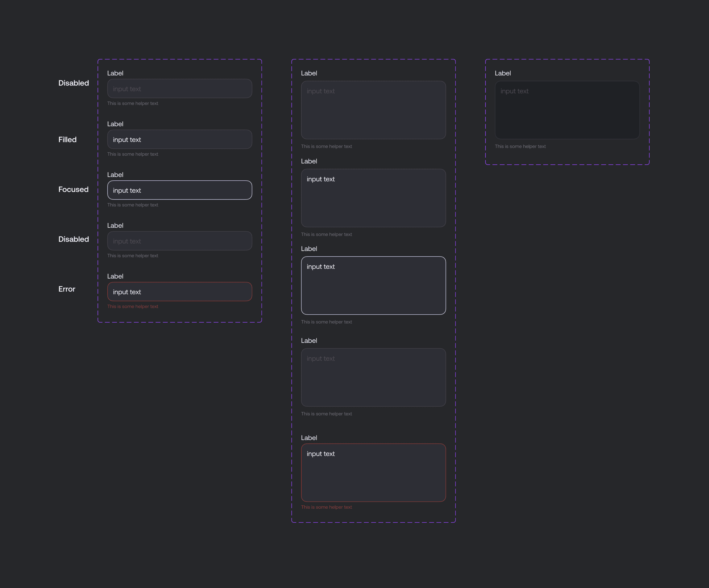Click Label in the right-hand frame
The height and width of the screenshot is (588, 709).
coord(502,73)
